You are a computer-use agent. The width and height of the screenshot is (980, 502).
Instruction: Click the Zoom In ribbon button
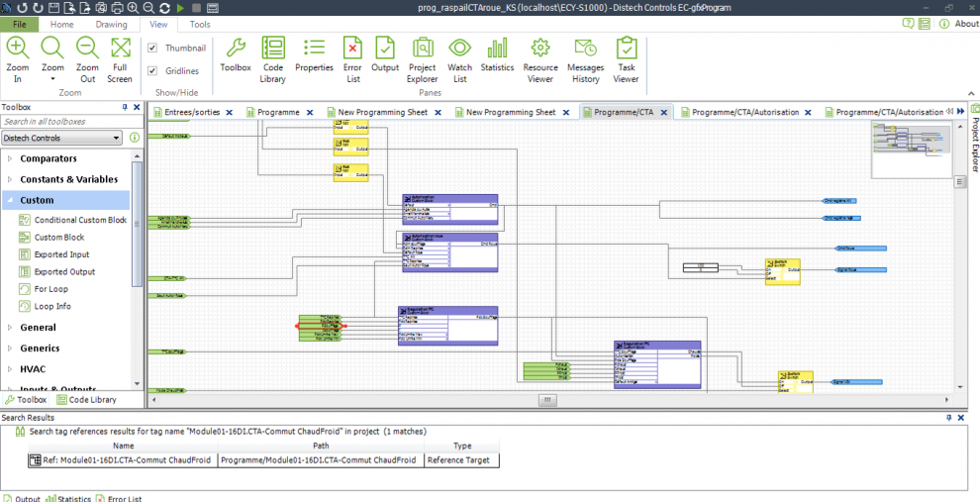(x=18, y=60)
